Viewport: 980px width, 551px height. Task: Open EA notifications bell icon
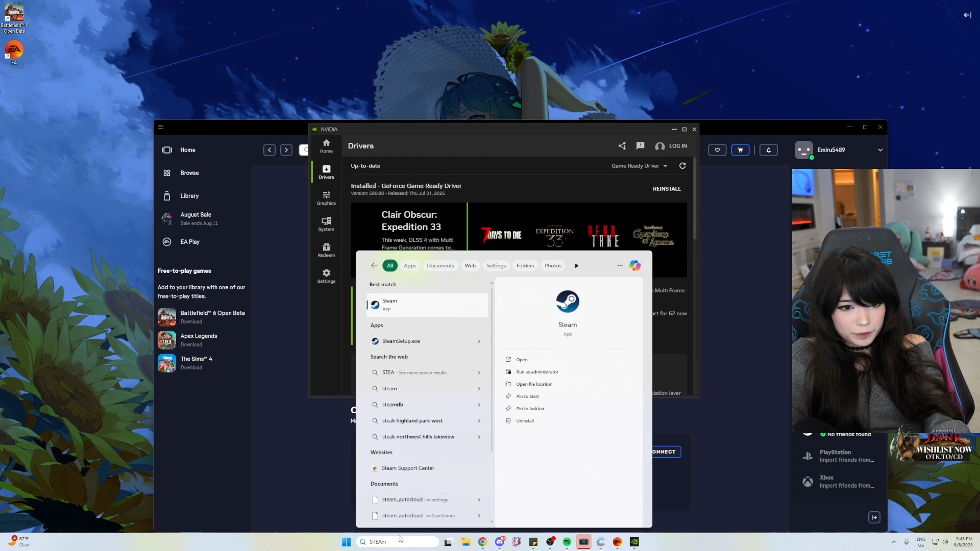point(768,150)
